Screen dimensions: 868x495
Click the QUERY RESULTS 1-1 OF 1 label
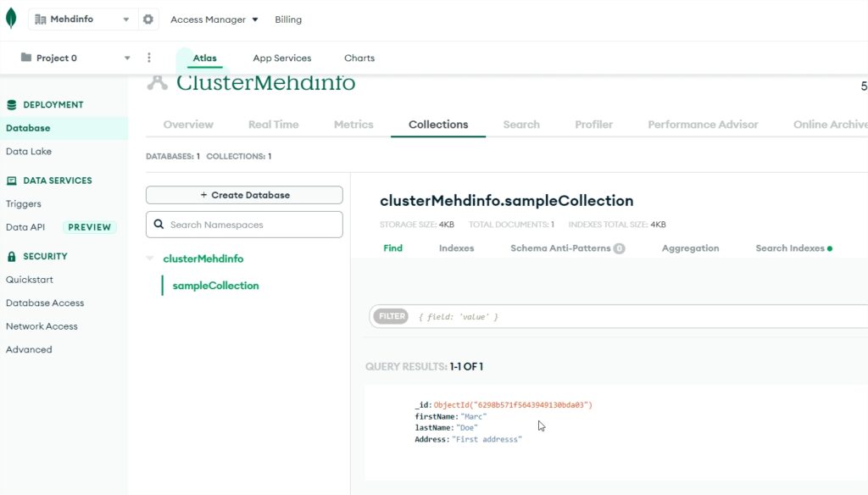tap(424, 366)
